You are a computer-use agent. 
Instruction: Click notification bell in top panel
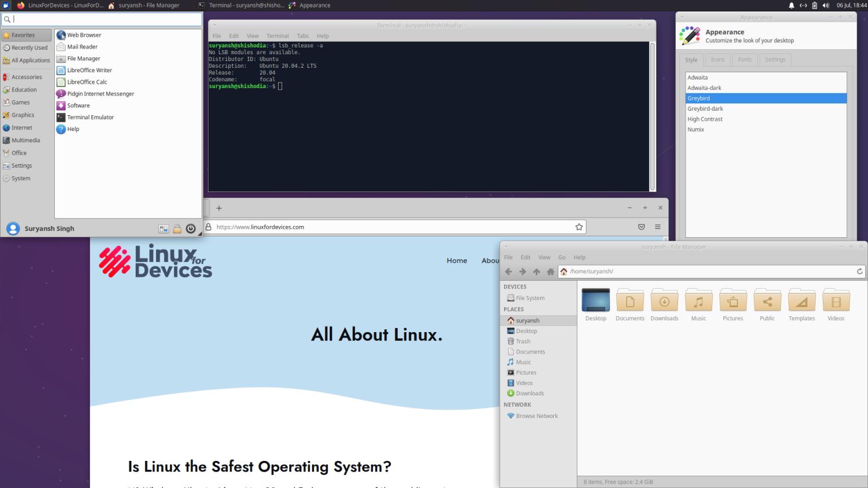tap(791, 5)
